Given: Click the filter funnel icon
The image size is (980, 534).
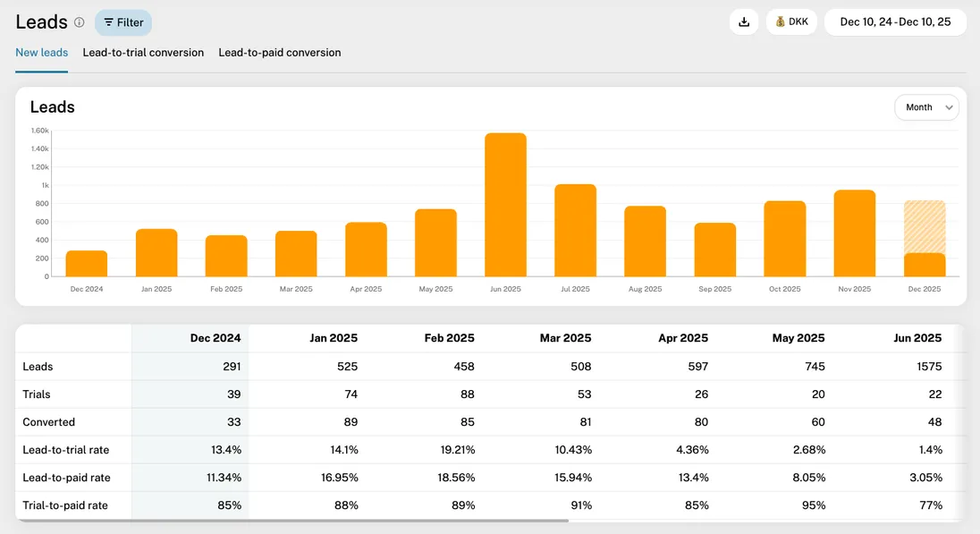Looking at the screenshot, I should pyautogui.click(x=109, y=22).
